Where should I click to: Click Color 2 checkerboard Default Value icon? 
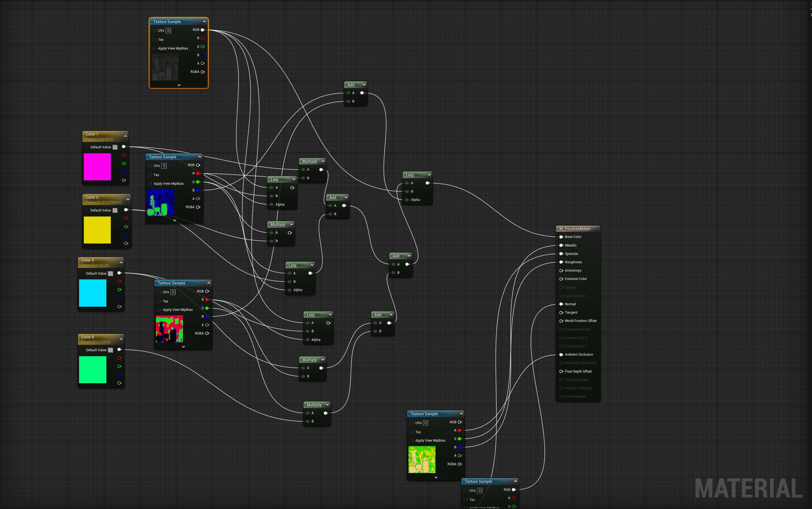coord(115,210)
